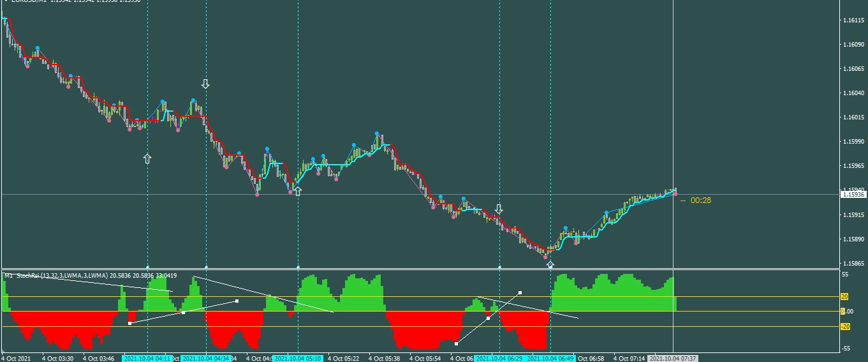Click the indicator level 20 label
This screenshot has width=868, height=362.
[845, 296]
